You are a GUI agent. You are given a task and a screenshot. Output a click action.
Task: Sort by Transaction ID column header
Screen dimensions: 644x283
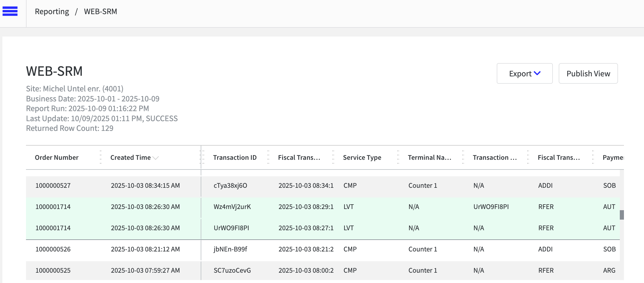click(235, 157)
